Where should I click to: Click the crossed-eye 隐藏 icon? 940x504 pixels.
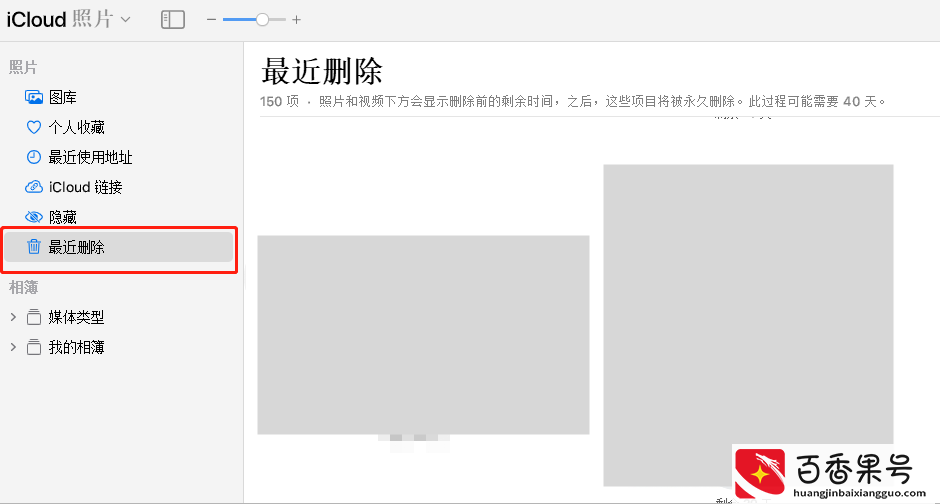(x=34, y=216)
